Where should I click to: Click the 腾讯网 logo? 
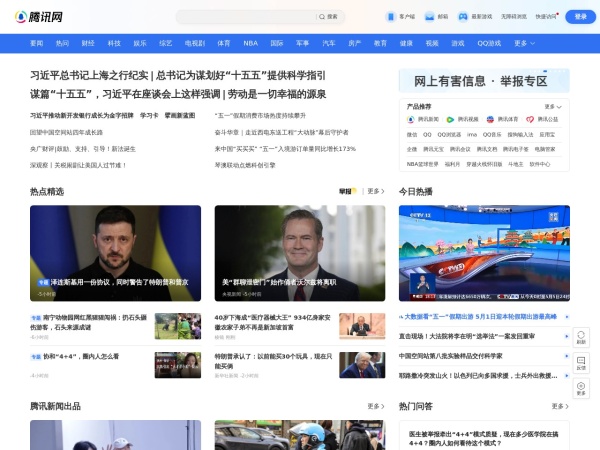coord(38,17)
